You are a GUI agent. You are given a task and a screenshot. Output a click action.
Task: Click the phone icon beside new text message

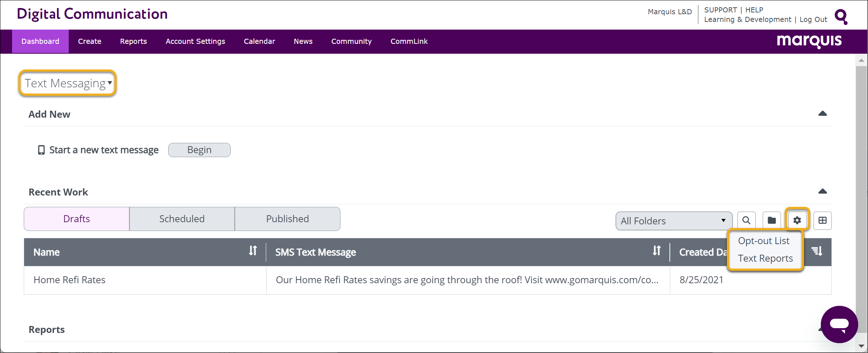click(41, 150)
